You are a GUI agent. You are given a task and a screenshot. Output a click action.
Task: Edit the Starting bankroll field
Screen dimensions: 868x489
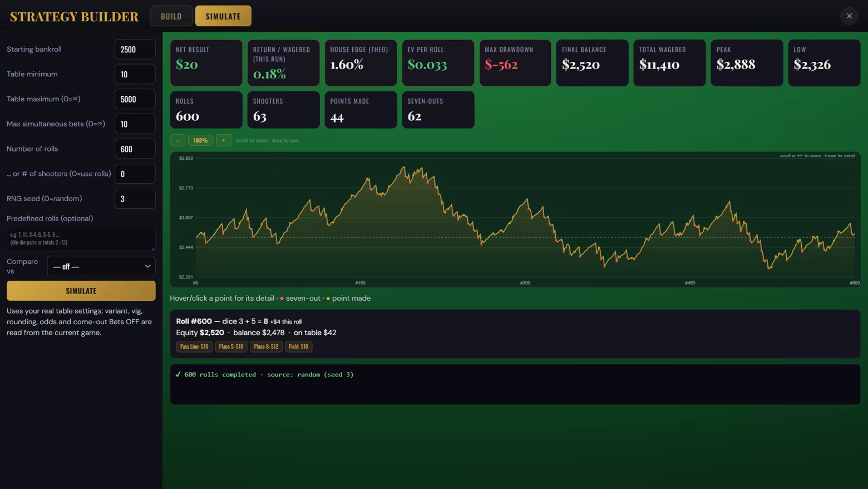pos(135,50)
